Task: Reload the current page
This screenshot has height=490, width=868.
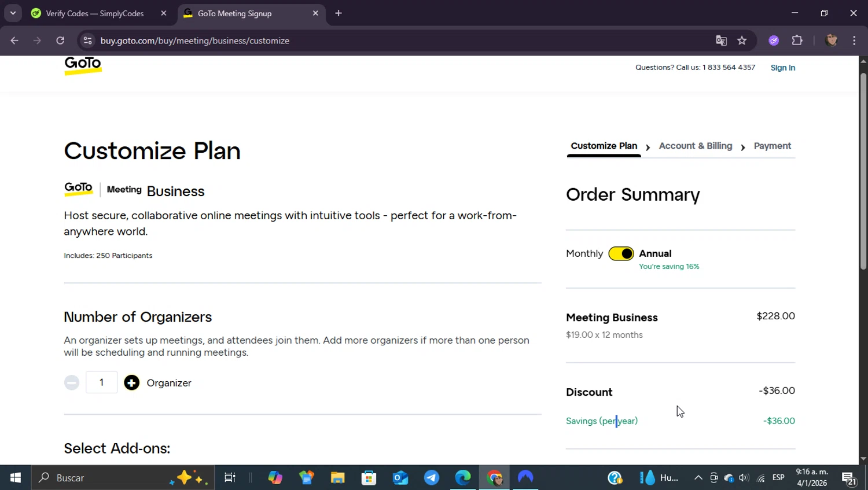Action: [x=60, y=40]
